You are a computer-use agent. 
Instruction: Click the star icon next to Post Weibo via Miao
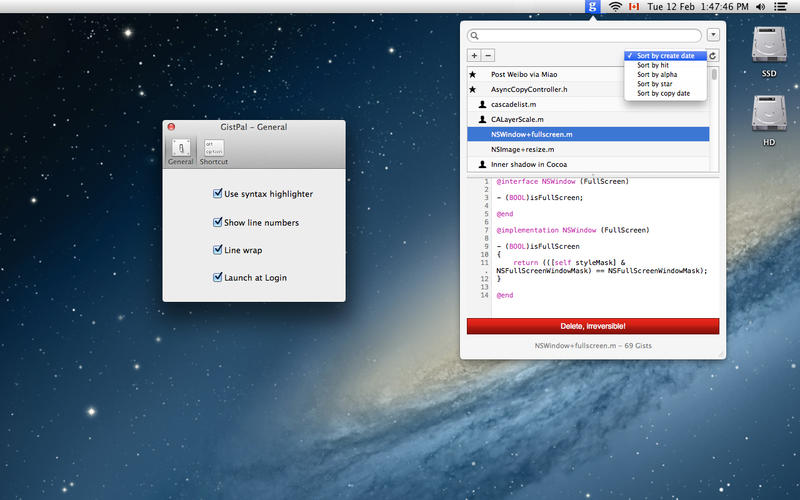[x=473, y=74]
